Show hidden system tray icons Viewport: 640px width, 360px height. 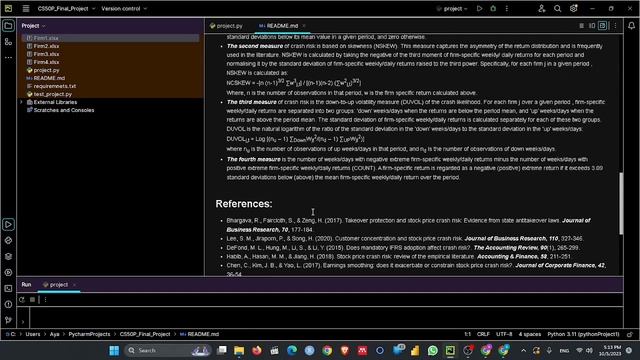(523, 350)
